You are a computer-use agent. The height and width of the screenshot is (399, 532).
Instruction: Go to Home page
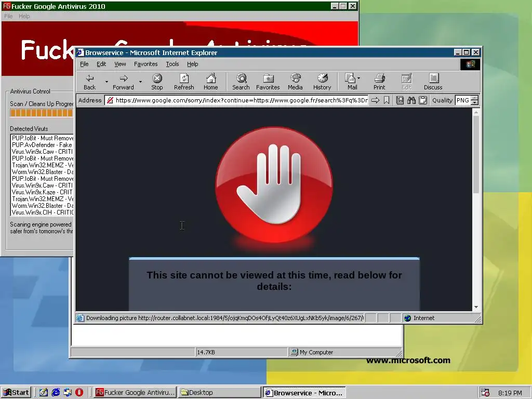[x=211, y=82]
